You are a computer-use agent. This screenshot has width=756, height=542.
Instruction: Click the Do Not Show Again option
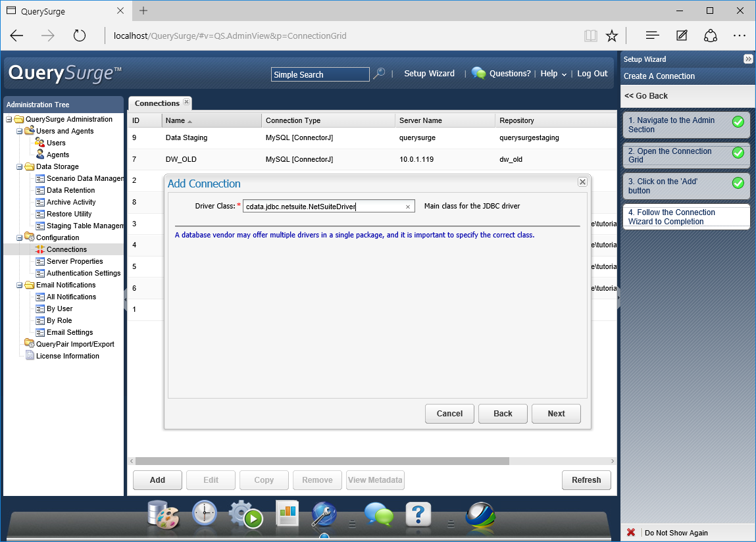[676, 533]
